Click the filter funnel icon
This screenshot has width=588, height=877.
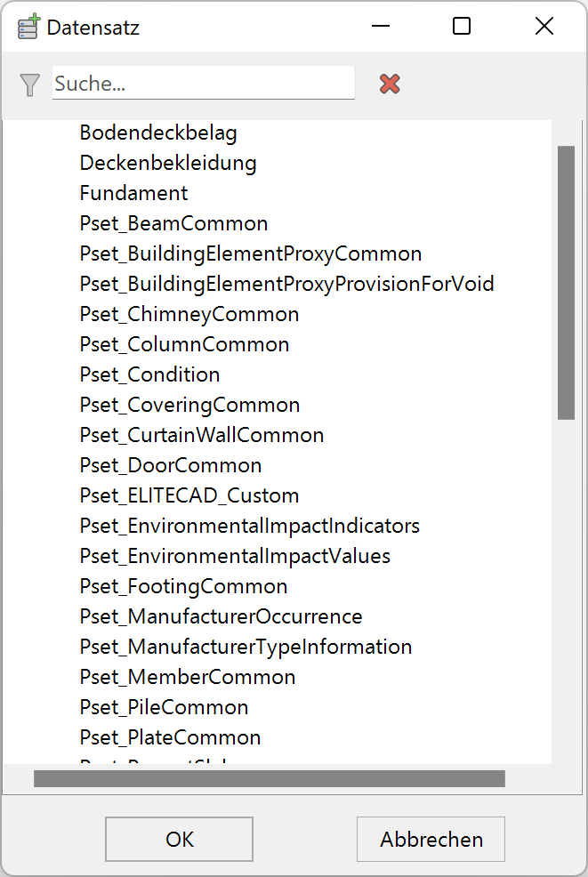click(x=29, y=85)
